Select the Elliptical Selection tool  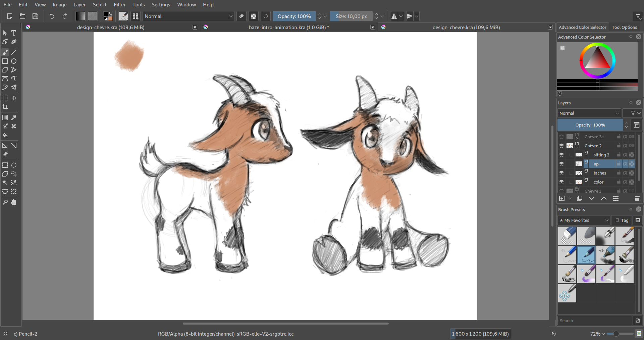14,165
